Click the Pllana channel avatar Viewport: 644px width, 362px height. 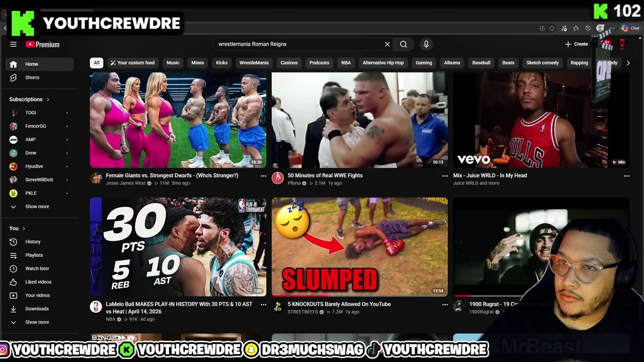tap(277, 178)
